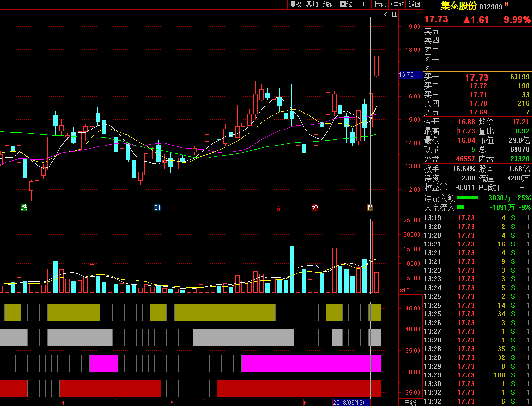Screen dimensions: 532x406
Task: Click the 买二 bid price 17.72
Action: point(478,86)
